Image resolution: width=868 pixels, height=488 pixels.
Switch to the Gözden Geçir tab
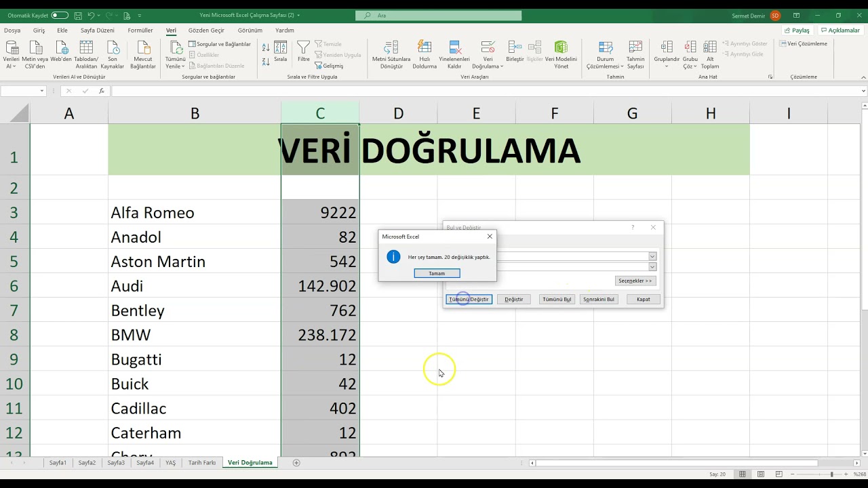206,30
